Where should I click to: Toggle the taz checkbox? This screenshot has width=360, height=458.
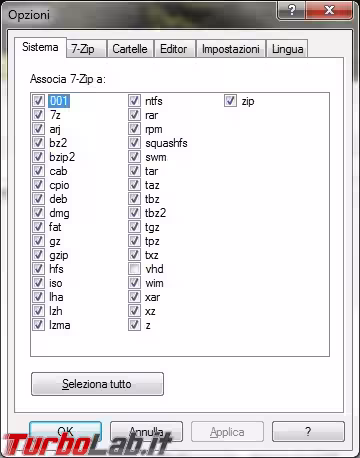[134, 185]
